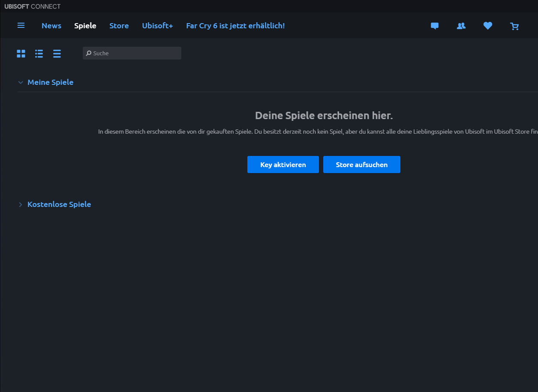Click the Deine Spiele erscheinen hier heading
The height and width of the screenshot is (392, 538).
pos(324,115)
